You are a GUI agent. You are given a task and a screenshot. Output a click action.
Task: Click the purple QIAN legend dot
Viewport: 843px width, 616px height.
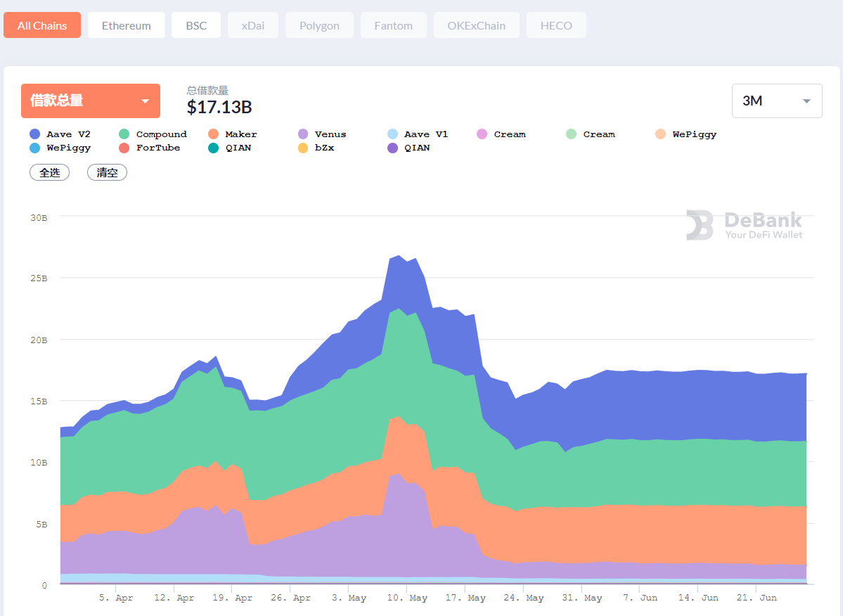[x=392, y=148]
